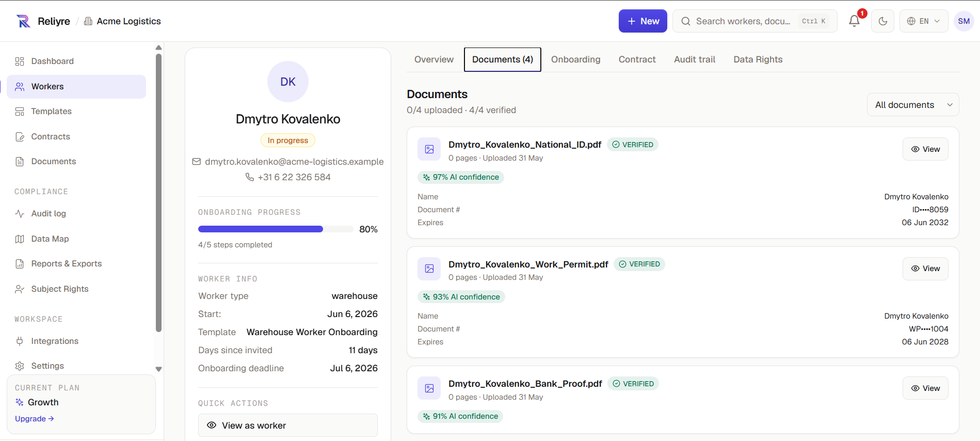
Task: Open the SM user avatar menu
Action: [963, 21]
